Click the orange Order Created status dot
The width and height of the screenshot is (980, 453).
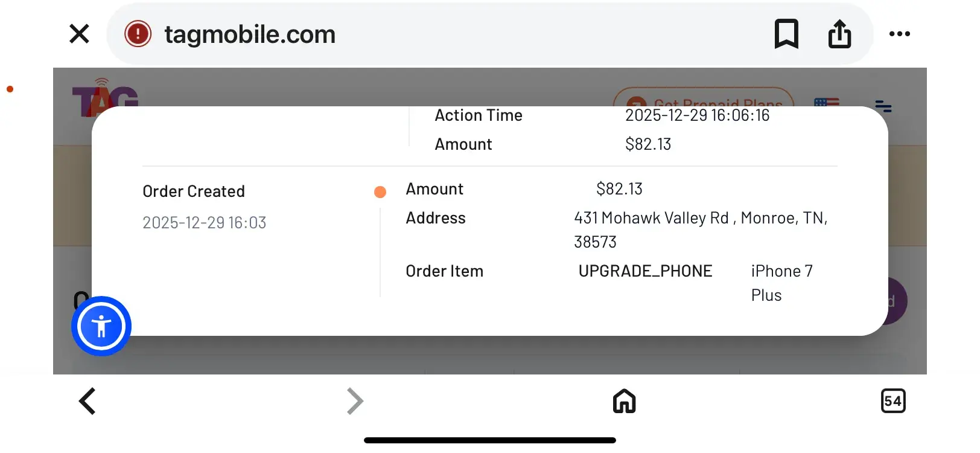(380, 192)
